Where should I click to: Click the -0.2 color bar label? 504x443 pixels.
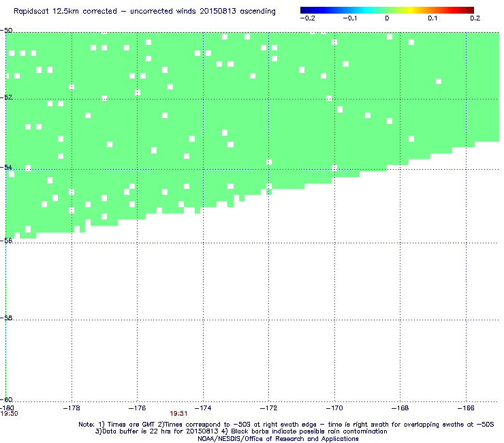pos(308,18)
